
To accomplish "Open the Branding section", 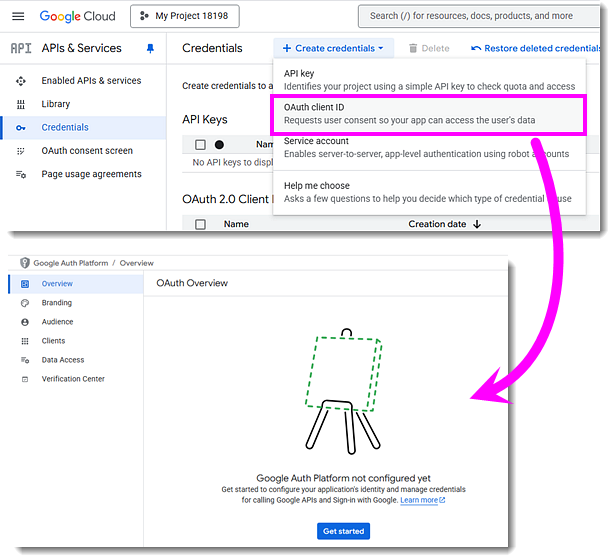I will coord(57,302).
